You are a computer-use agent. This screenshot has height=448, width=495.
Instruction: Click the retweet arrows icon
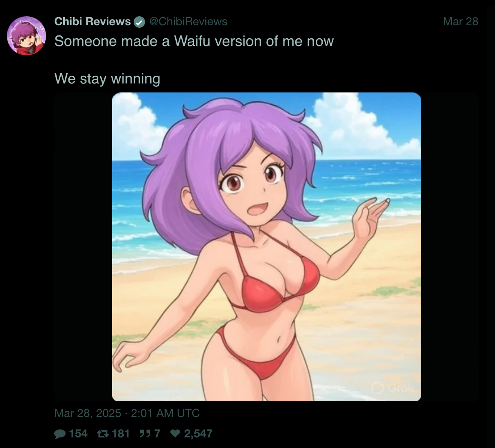pyautogui.click(x=103, y=434)
